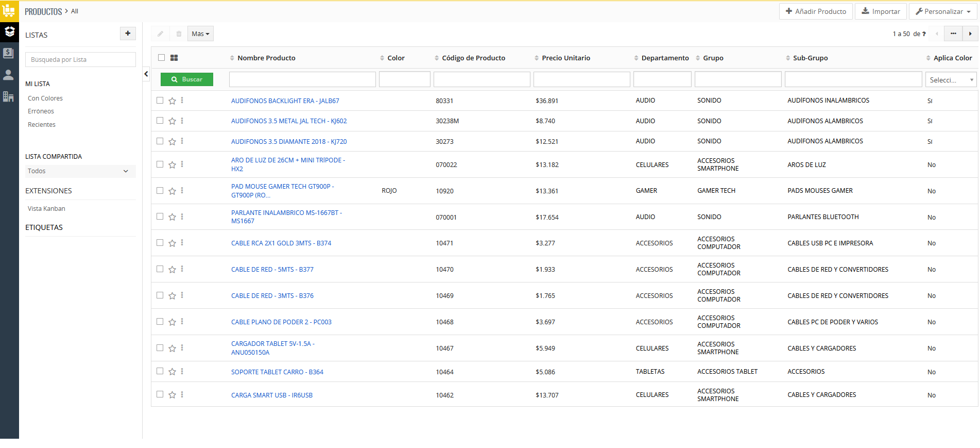The height and width of the screenshot is (448, 980).
Task: Focus the Precio Unitario filter field
Action: point(582,79)
